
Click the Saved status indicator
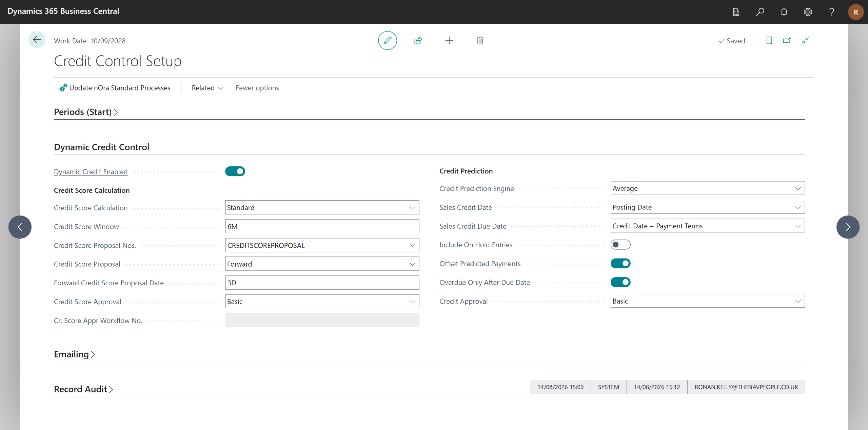tap(732, 41)
